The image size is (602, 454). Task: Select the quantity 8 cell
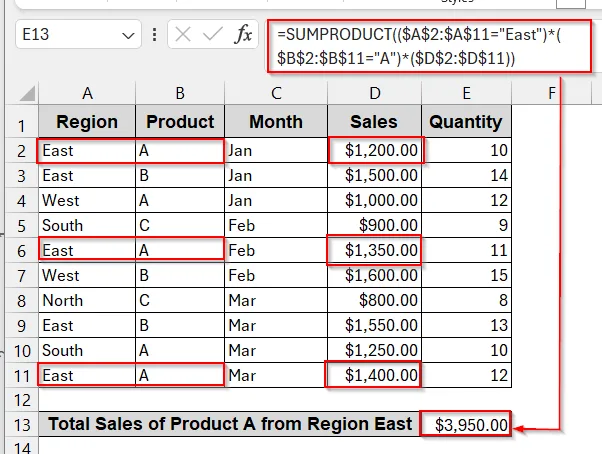pos(466,300)
